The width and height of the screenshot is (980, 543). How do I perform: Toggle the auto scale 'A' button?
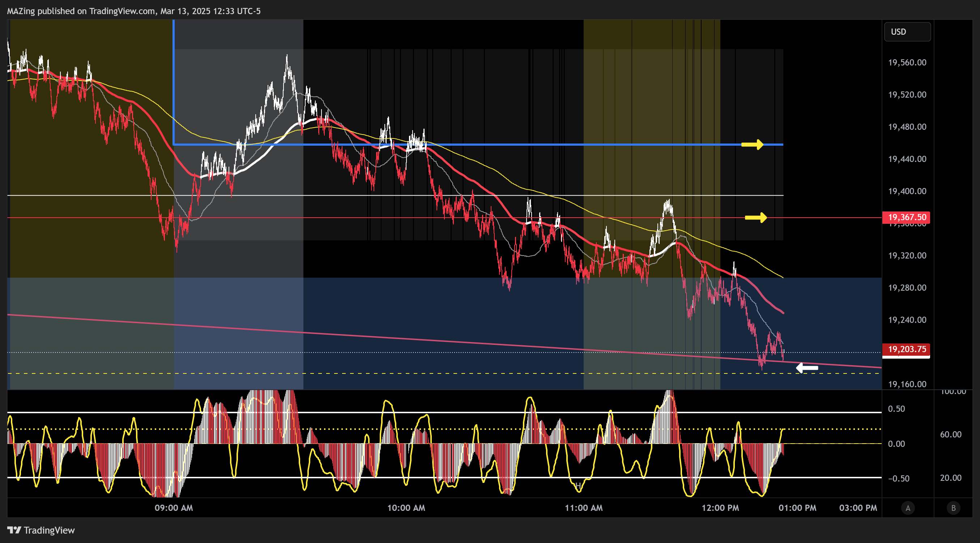(908, 508)
